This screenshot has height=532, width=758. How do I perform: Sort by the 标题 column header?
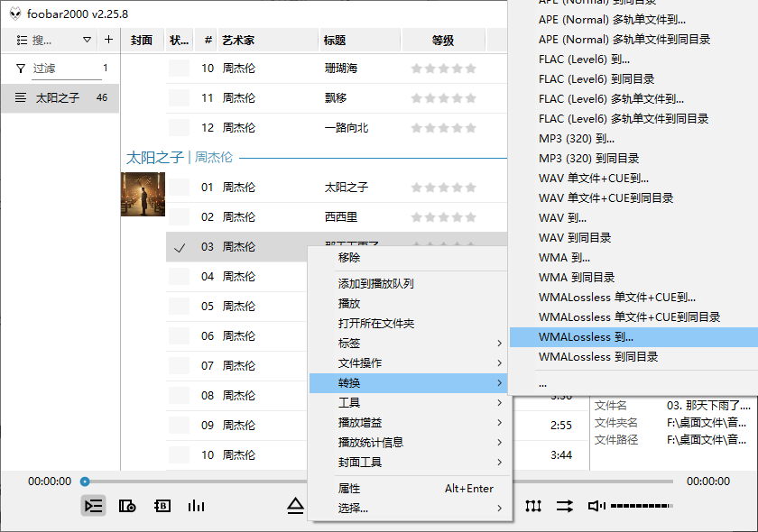point(360,40)
